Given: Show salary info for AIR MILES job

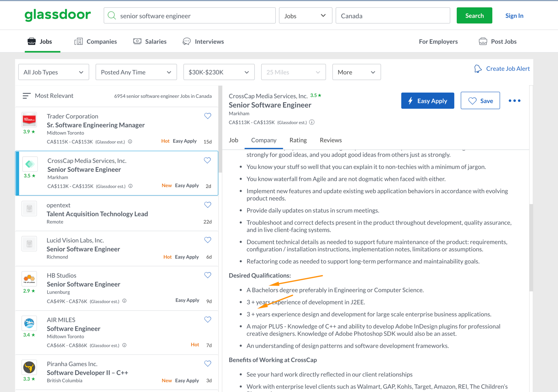Looking at the screenshot, I should pos(124,345).
